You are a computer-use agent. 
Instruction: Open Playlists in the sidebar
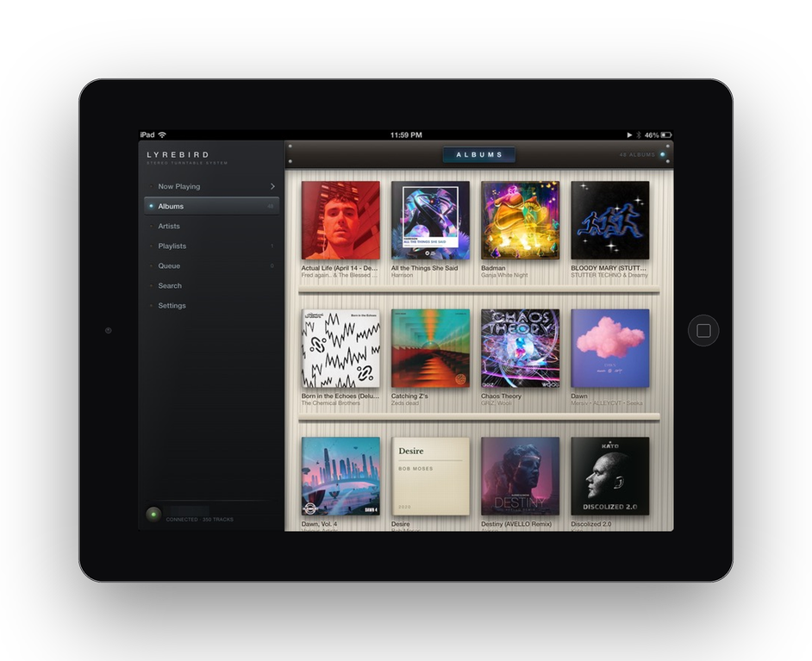point(211,246)
